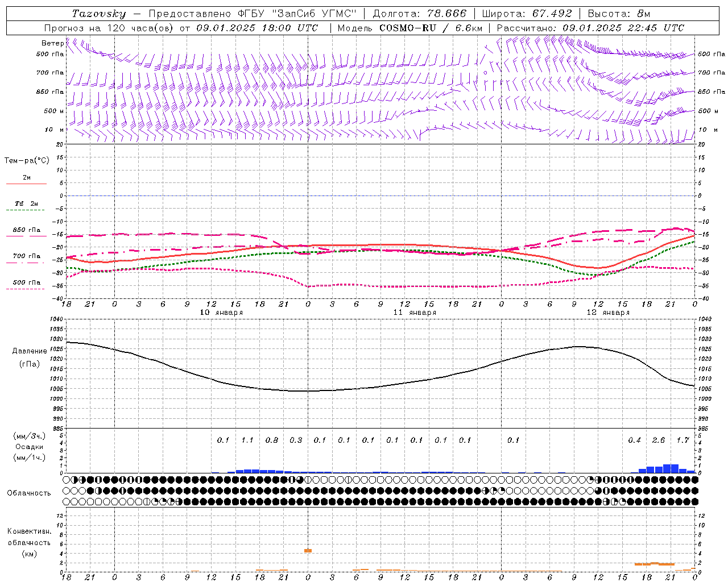Click the 700 гПа temperature legend entry
Image resolution: width=728 pixels, height=582 pixels.
pyautogui.click(x=27, y=256)
